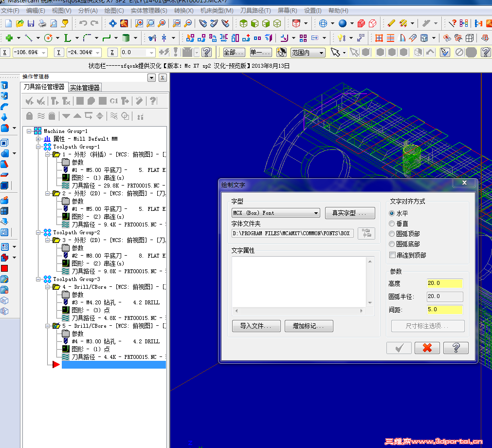Click the regenerate selected operations icon

pyautogui.click(x=54, y=100)
